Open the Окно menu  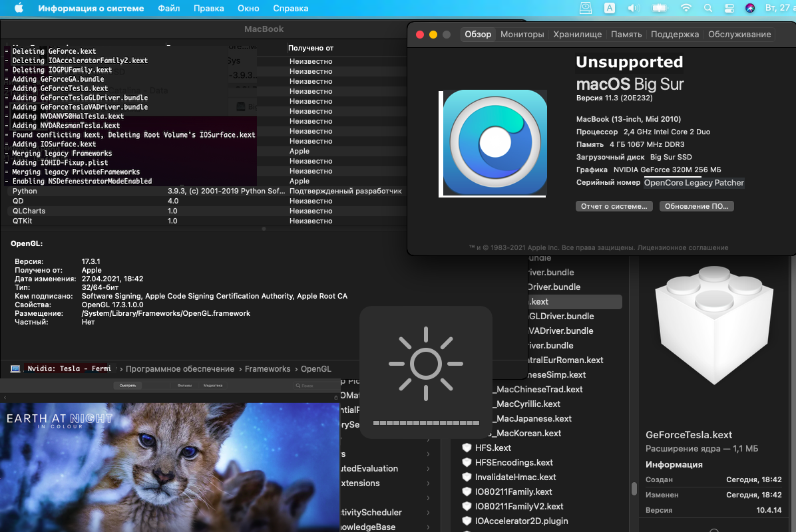tap(248, 8)
